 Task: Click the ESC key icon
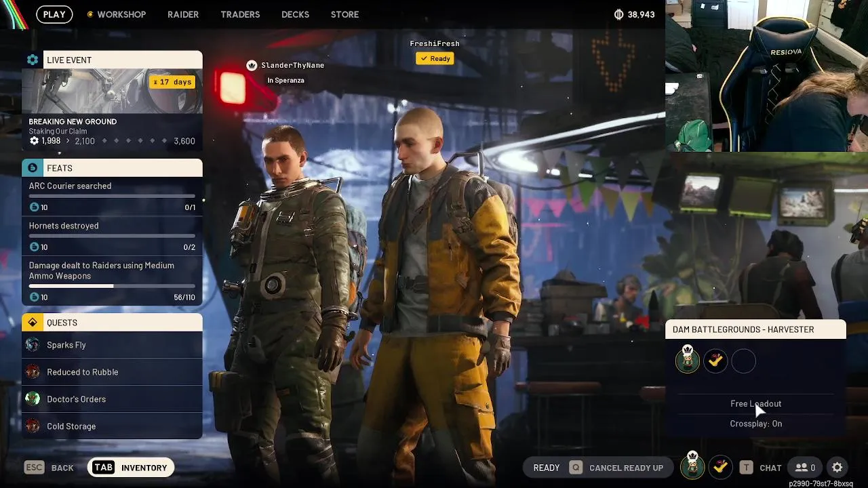pos(34,468)
